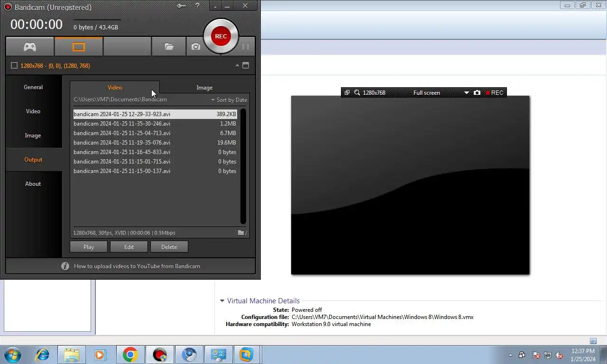Viewport: 607px width, 364px height.
Task: Open the Image settings section
Action: 33,136
